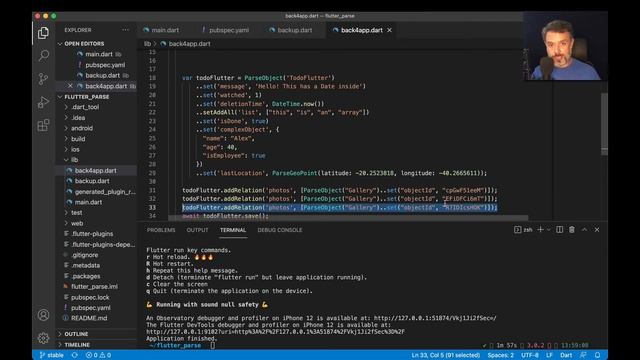The width and height of the screenshot is (640, 360).
Task: Open the Search view in the activity bar
Action: coord(43,55)
